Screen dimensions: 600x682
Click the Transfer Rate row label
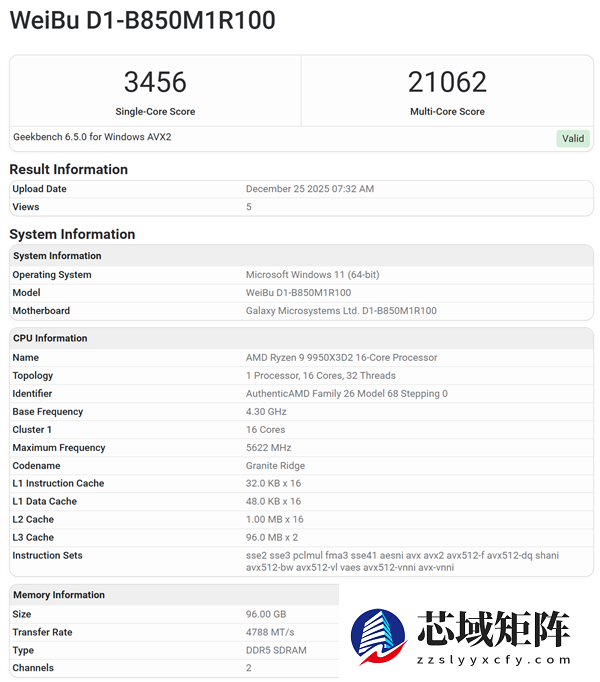point(42,632)
